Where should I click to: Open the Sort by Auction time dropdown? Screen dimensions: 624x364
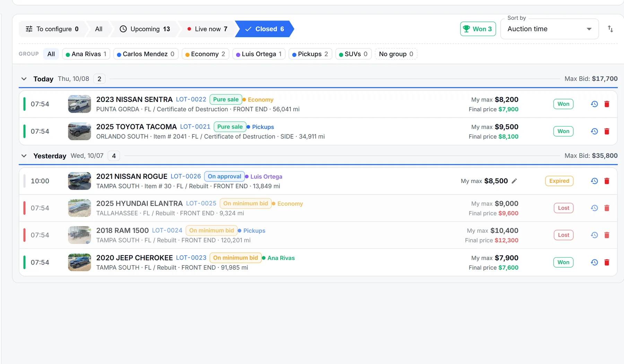tap(549, 29)
